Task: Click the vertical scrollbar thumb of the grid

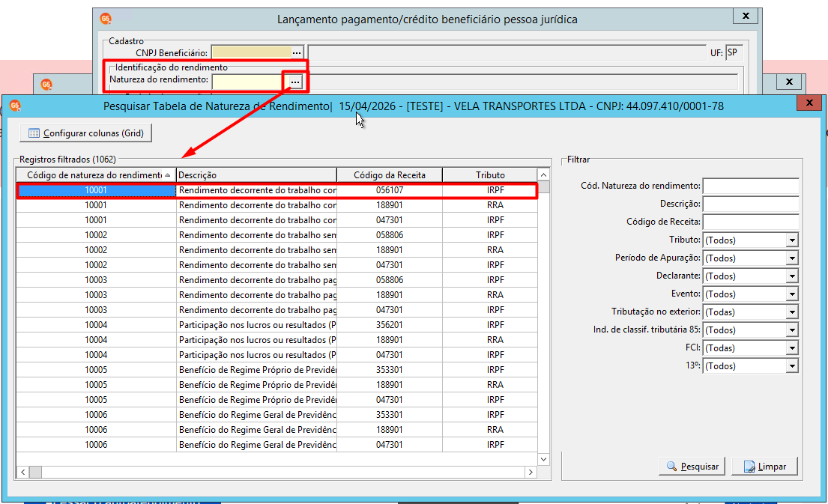Action: click(x=543, y=186)
